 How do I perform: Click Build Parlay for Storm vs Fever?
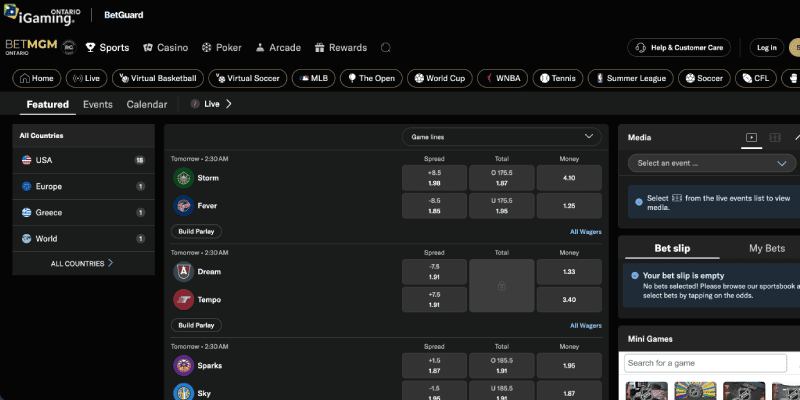196,232
